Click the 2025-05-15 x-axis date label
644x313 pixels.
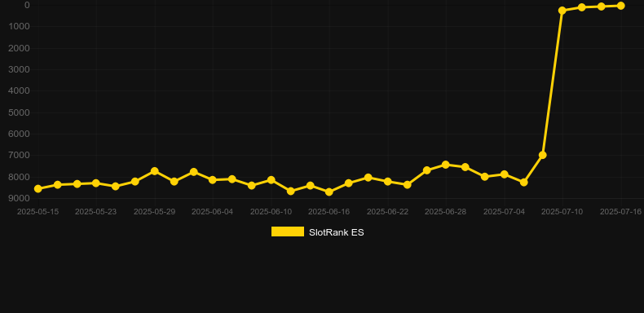[37, 212]
